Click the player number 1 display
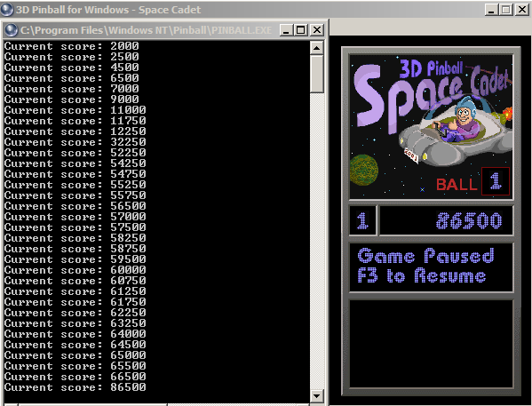Image resolution: width=532 pixels, height=406 pixels. tap(362, 220)
